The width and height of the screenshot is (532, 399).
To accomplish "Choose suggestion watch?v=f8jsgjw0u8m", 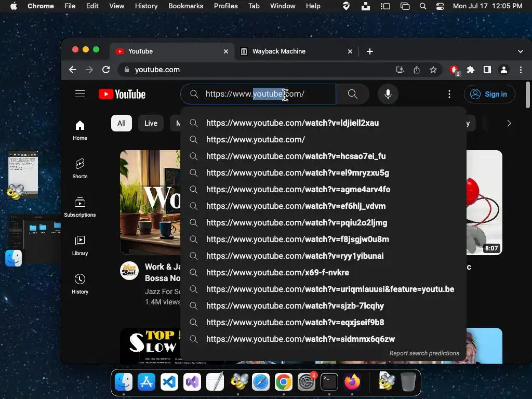I will tap(323, 239).
